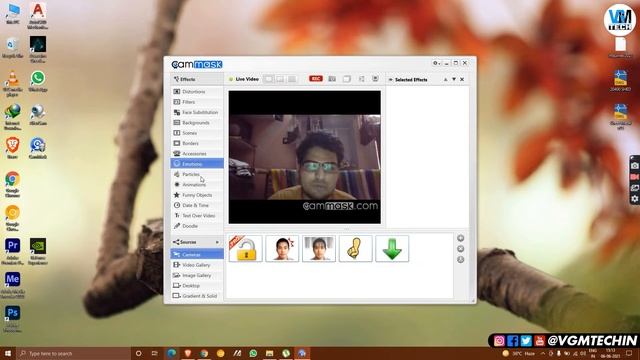Select the Date & Time effect
Viewport: 640px width, 360px height.
[x=197, y=205]
